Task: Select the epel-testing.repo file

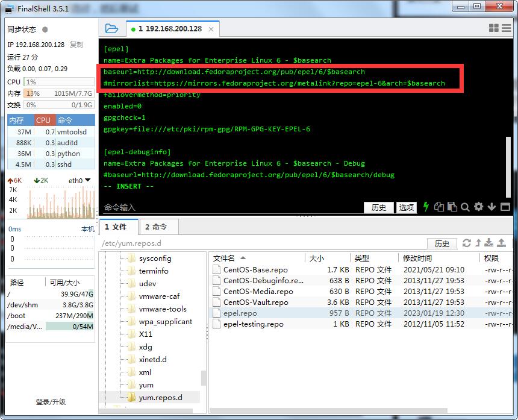Action: [254, 324]
